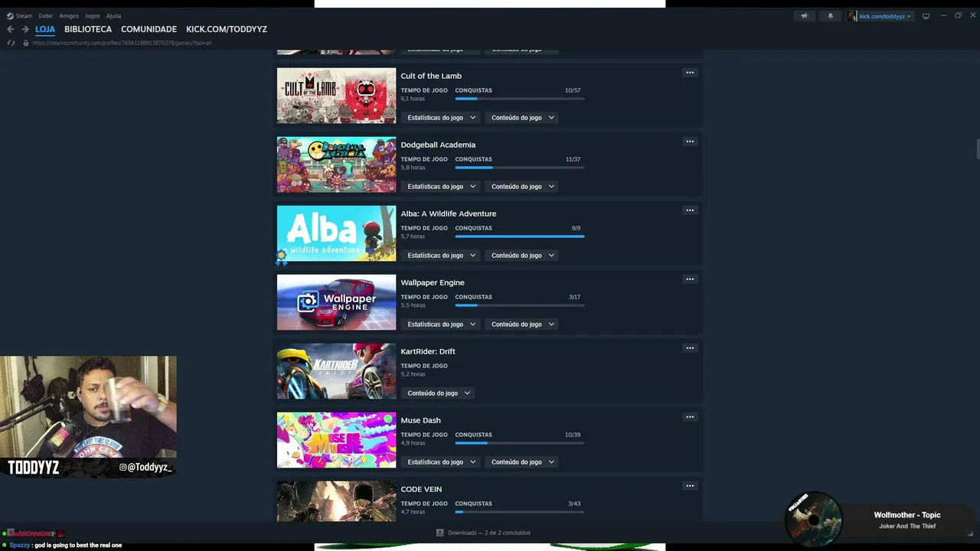This screenshot has height=551, width=980.
Task: Open the Ajuda menu
Action: 113,16
